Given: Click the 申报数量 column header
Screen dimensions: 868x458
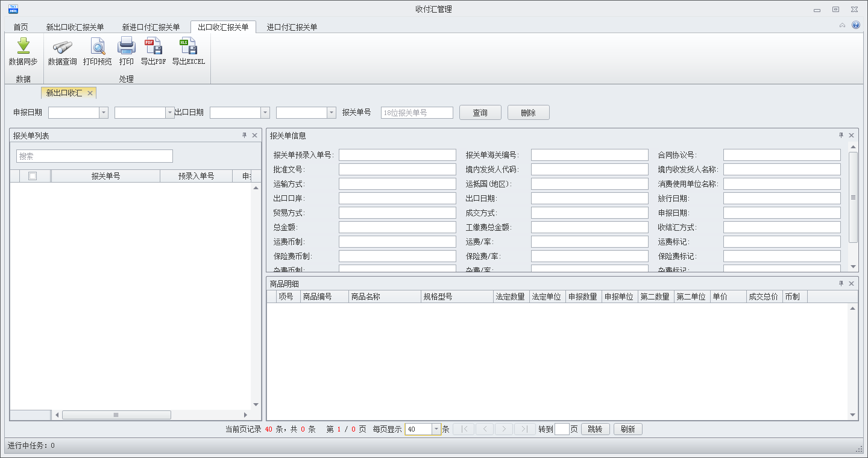Looking at the screenshot, I should click(583, 296).
